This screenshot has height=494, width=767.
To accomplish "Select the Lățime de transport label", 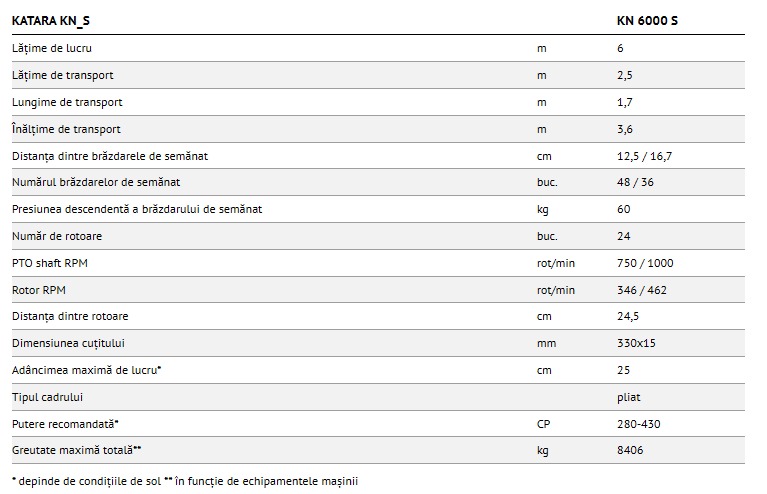I will [x=63, y=75].
